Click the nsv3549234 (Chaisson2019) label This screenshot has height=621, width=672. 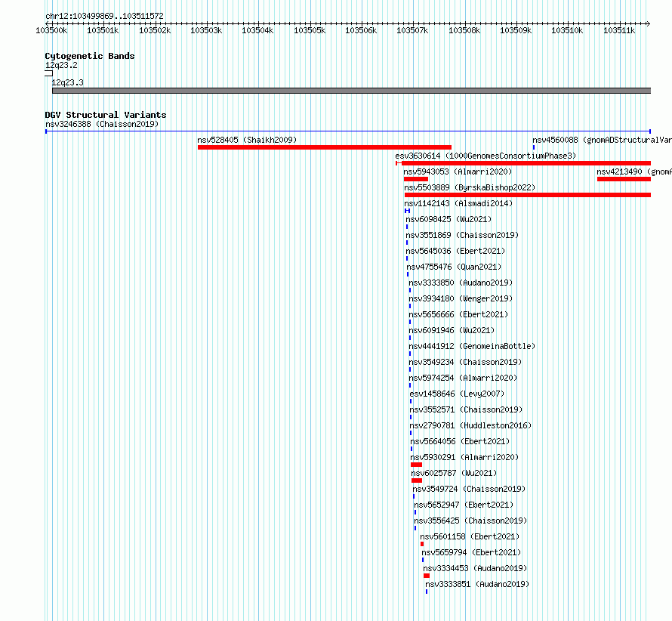tap(465, 362)
